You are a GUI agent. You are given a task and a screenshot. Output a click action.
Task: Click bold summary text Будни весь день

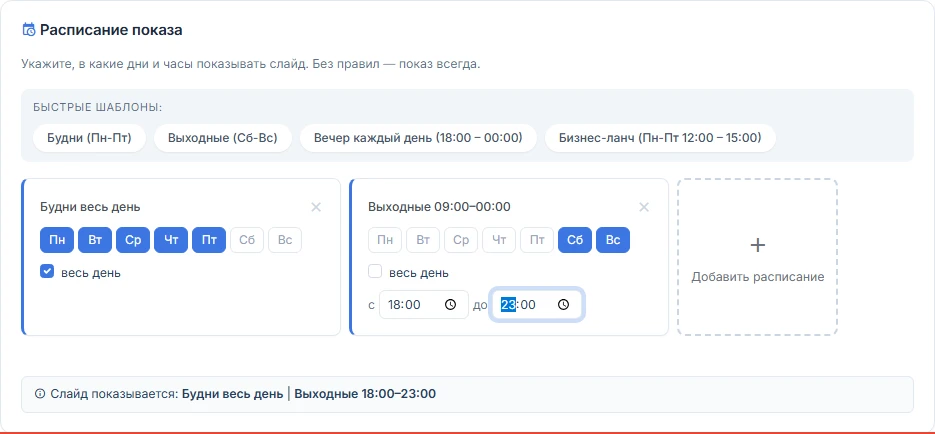point(233,393)
